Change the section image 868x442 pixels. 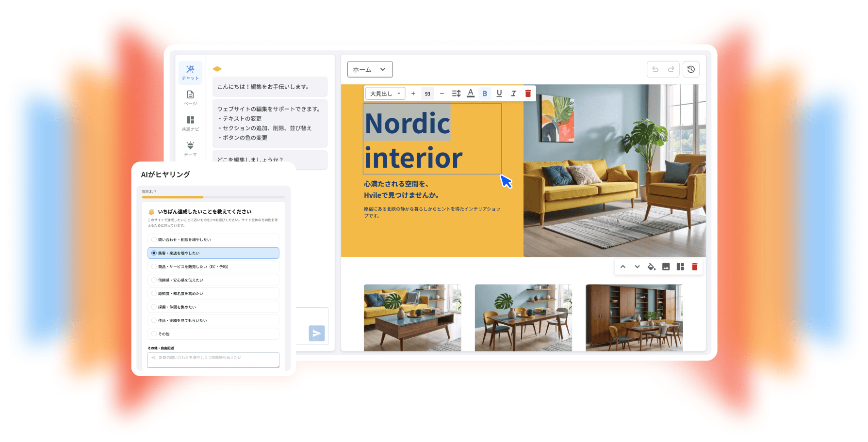pyautogui.click(x=666, y=267)
